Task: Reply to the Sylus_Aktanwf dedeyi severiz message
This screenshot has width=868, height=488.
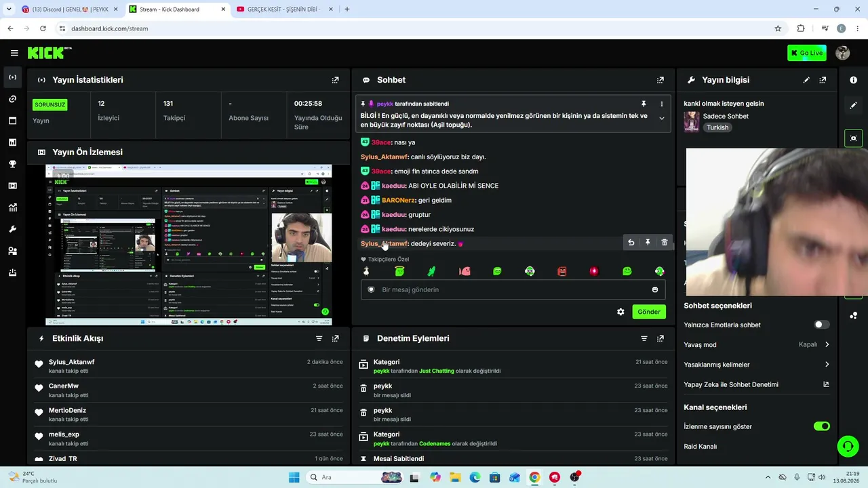Action: click(x=631, y=243)
